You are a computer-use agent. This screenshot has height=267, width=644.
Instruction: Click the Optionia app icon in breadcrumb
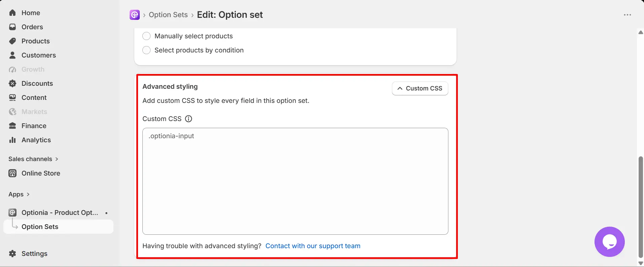(135, 15)
